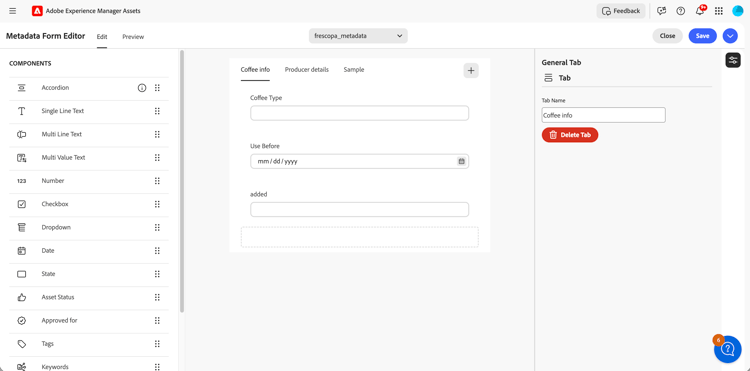Click the Number component drag handle

pyautogui.click(x=157, y=181)
